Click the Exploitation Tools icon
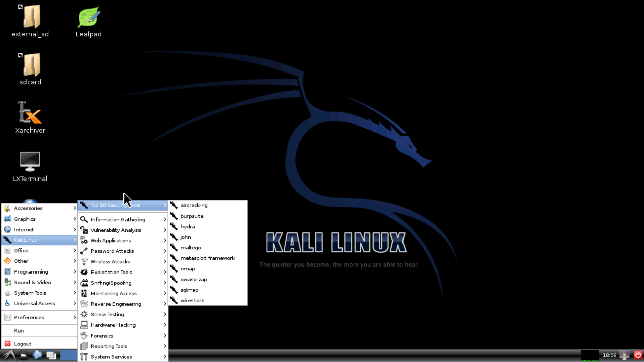Screen dimensions: 644x362 pos(84,272)
